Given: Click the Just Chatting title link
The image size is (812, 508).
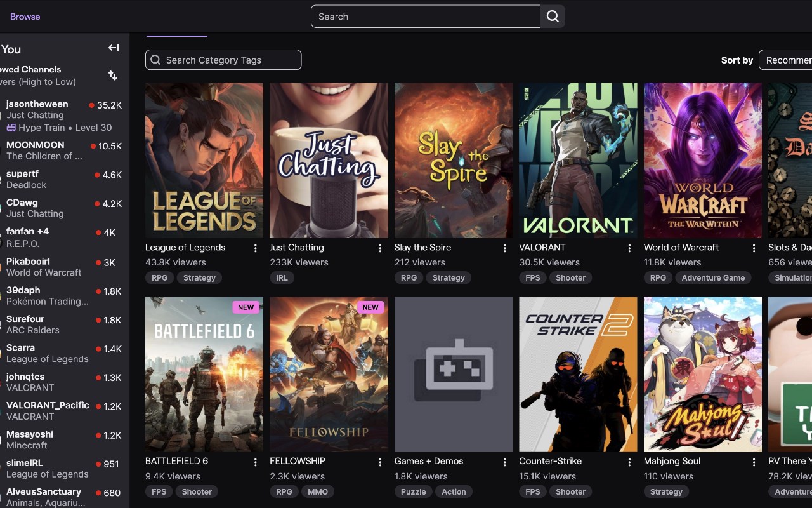Looking at the screenshot, I should point(297,248).
